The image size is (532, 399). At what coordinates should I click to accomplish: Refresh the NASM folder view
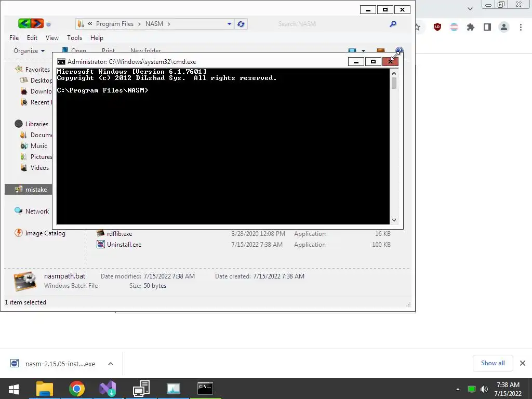pyautogui.click(x=241, y=24)
